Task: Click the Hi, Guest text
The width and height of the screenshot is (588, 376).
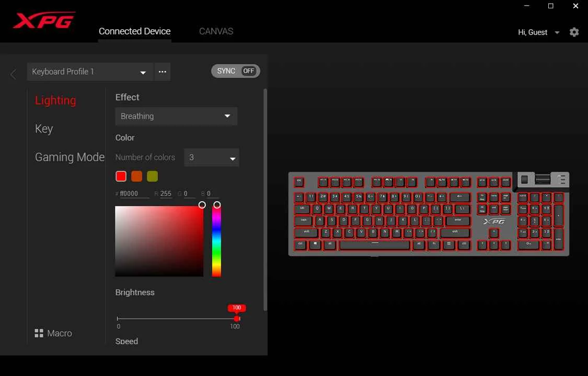Action: pos(533,32)
